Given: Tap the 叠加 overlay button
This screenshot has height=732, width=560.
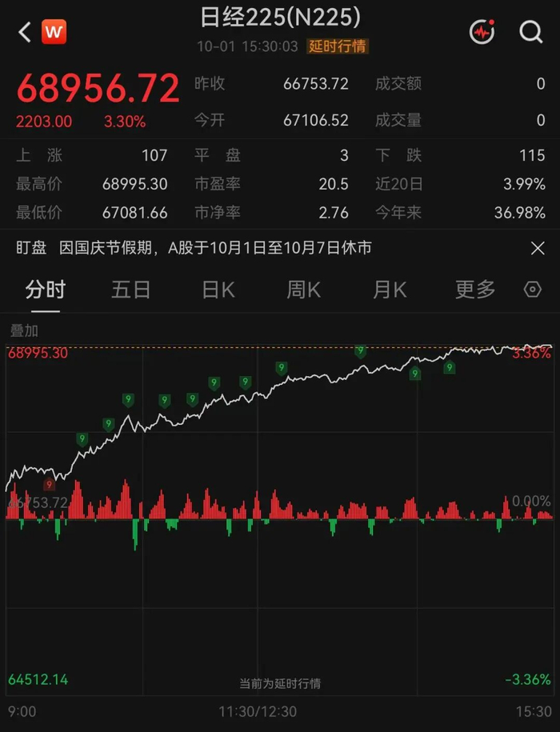Looking at the screenshot, I should tap(24, 330).
